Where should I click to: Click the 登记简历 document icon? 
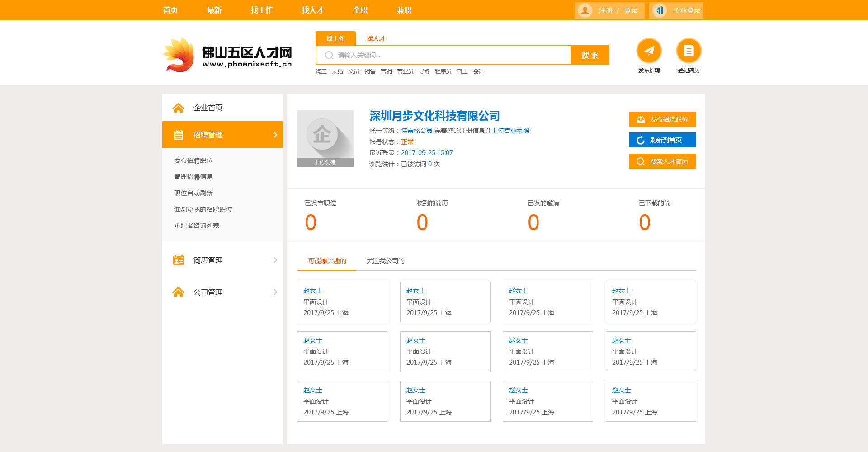tap(689, 51)
